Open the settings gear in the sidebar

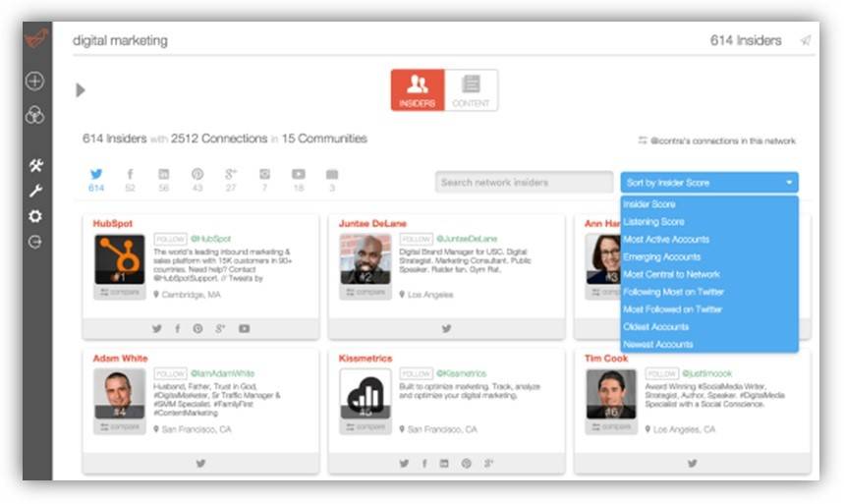[35, 216]
